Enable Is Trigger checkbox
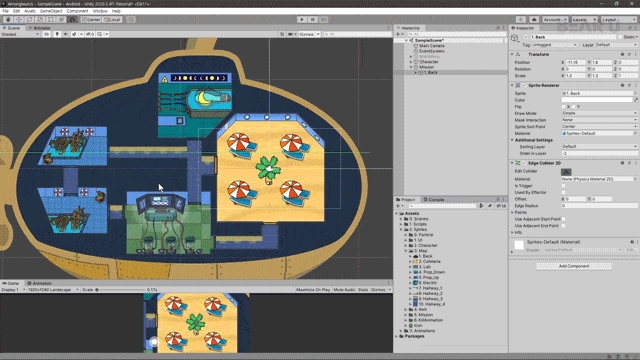The width and height of the screenshot is (640, 360). [x=564, y=186]
